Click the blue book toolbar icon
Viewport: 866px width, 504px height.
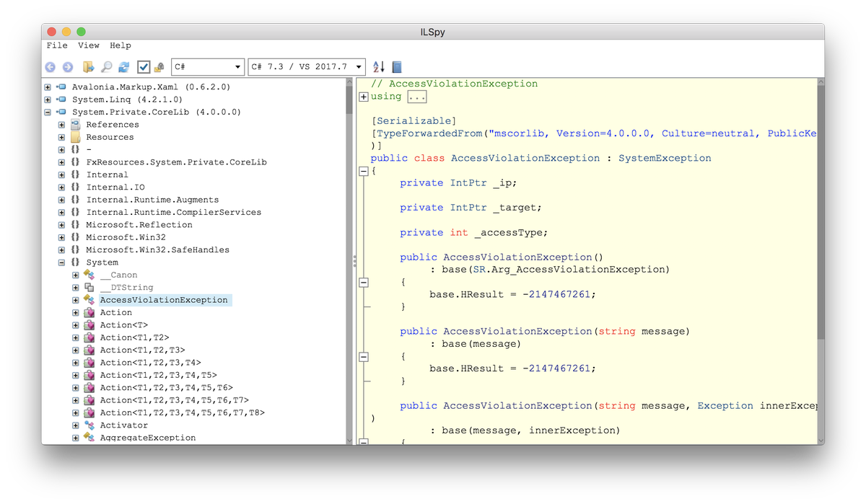click(396, 67)
